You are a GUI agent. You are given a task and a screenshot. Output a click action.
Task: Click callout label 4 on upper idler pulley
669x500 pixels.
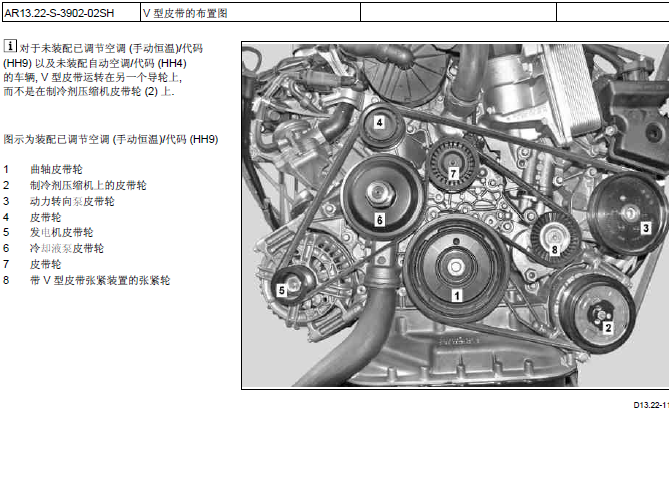pyautogui.click(x=379, y=123)
